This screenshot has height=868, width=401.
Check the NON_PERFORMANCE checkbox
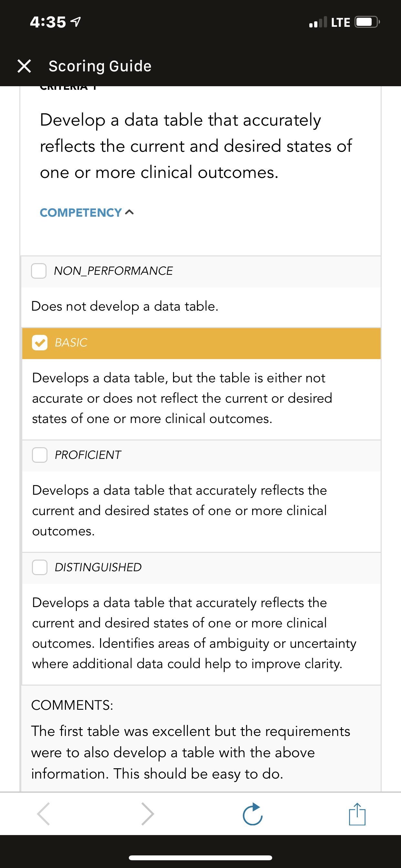pos(39,271)
